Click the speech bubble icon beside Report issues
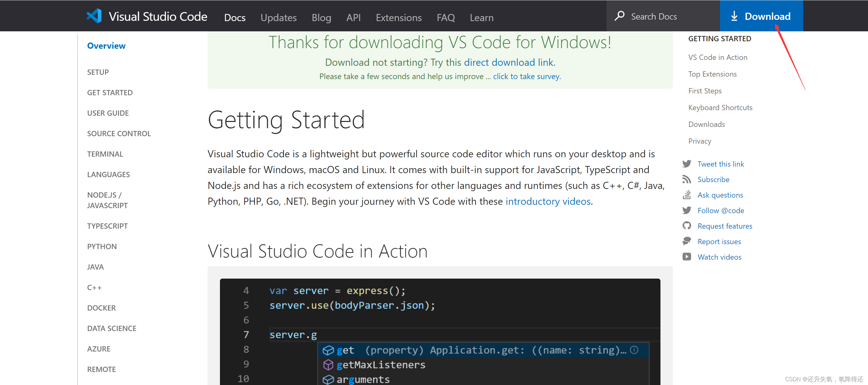Screen dimensions: 868x385 [687, 241]
